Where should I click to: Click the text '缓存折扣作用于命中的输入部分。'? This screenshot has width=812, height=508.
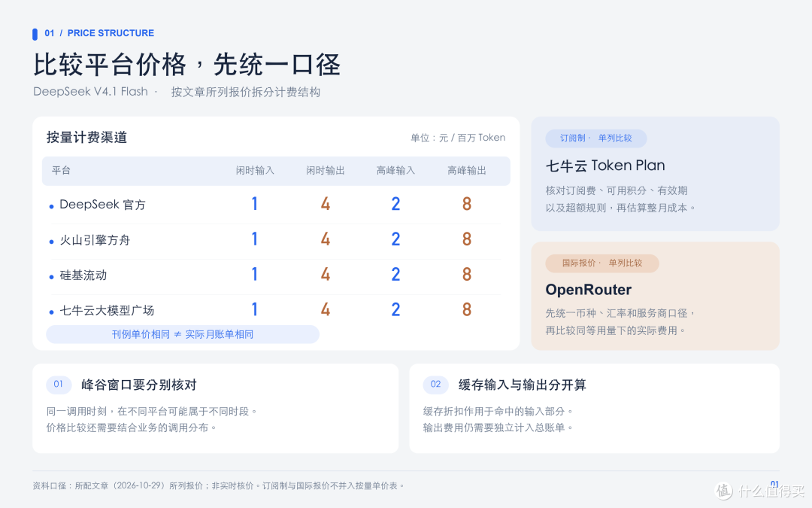tap(498, 411)
